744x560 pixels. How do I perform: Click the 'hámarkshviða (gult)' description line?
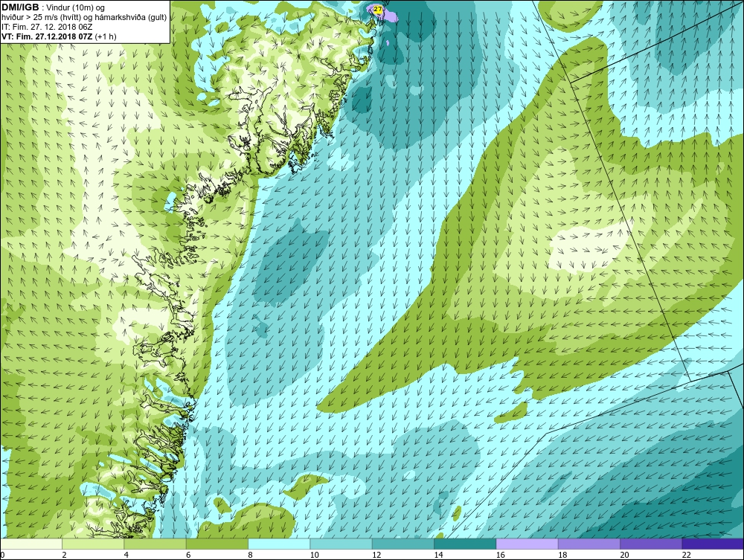(x=84, y=18)
